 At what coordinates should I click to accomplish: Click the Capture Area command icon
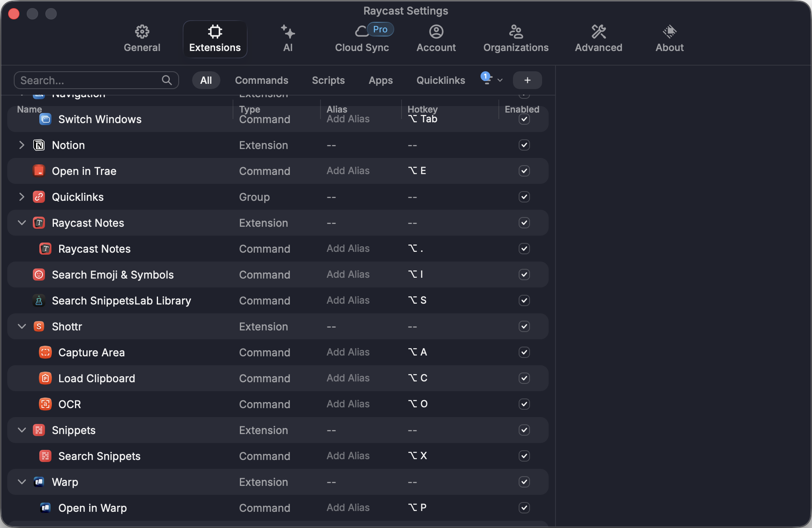pyautogui.click(x=45, y=352)
